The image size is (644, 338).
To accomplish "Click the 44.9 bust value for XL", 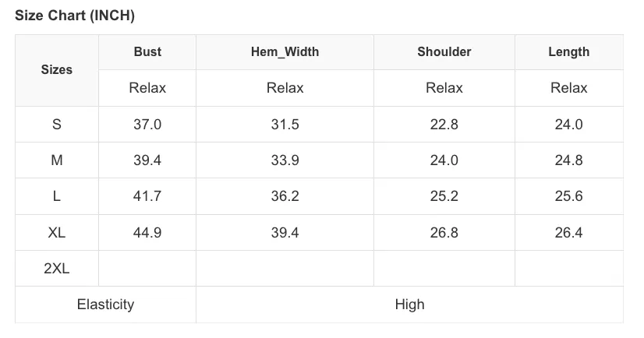I will (x=147, y=233).
